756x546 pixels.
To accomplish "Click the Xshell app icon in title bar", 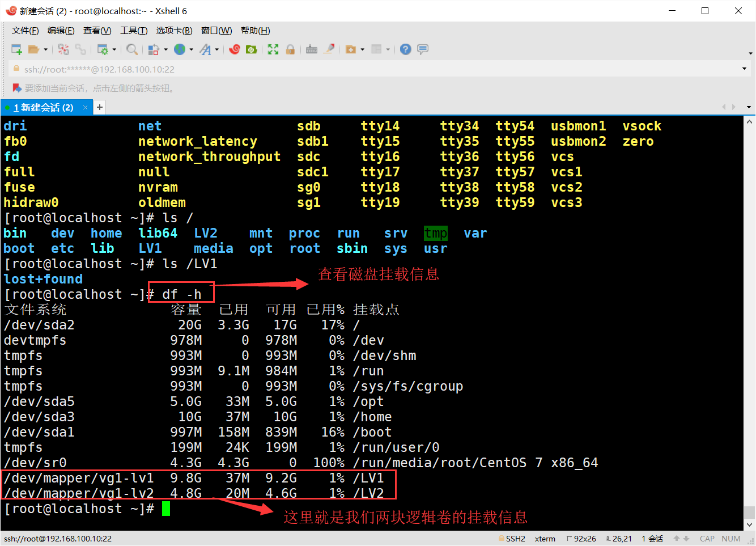I will pyautogui.click(x=11, y=11).
